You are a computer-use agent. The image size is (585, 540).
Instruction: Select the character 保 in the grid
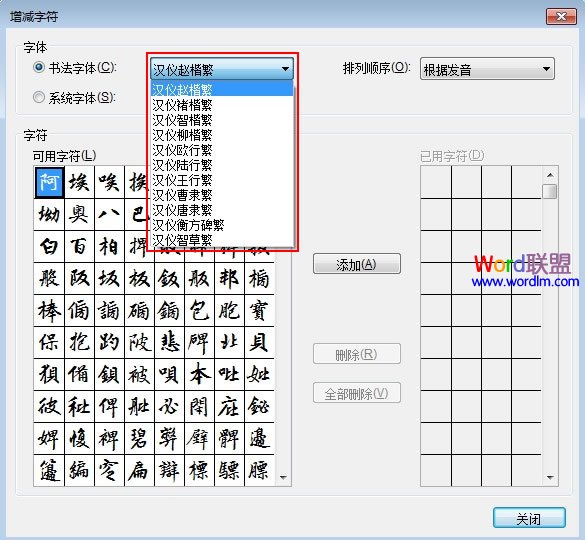(49, 343)
